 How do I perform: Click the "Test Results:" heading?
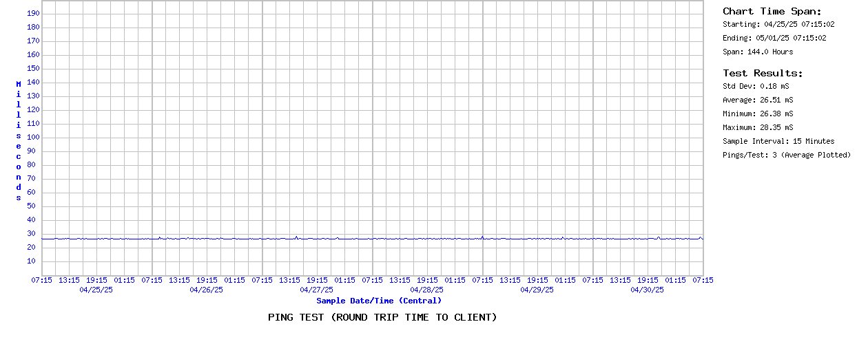[x=763, y=73]
